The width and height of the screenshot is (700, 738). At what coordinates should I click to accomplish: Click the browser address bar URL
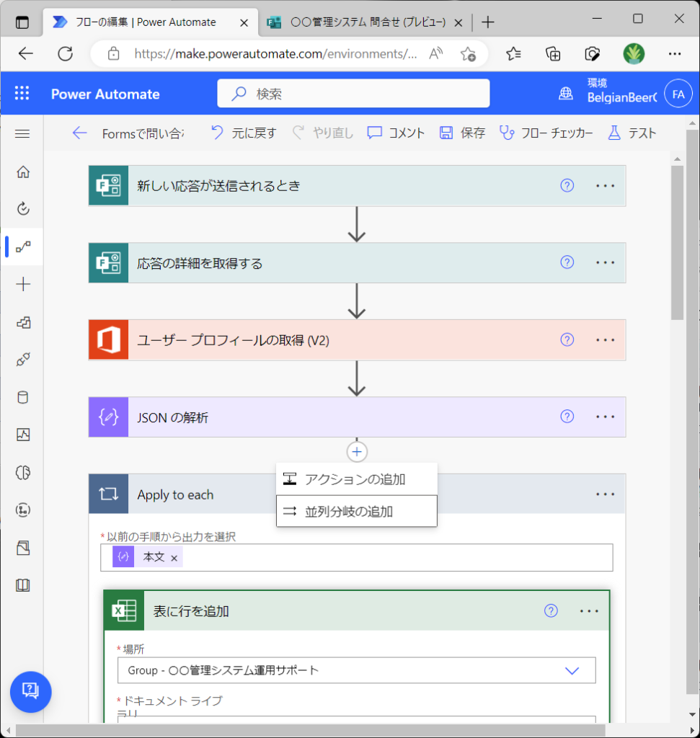point(275,54)
